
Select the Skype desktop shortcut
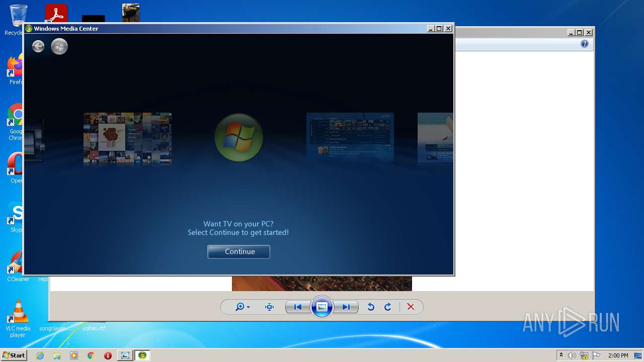pos(15,217)
